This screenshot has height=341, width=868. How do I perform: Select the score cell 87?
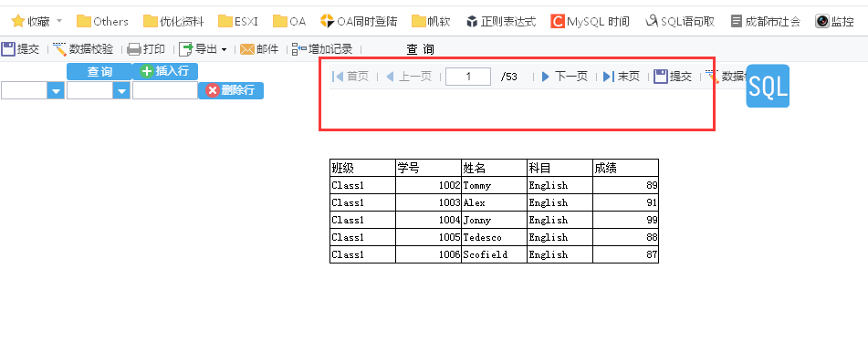click(625, 254)
